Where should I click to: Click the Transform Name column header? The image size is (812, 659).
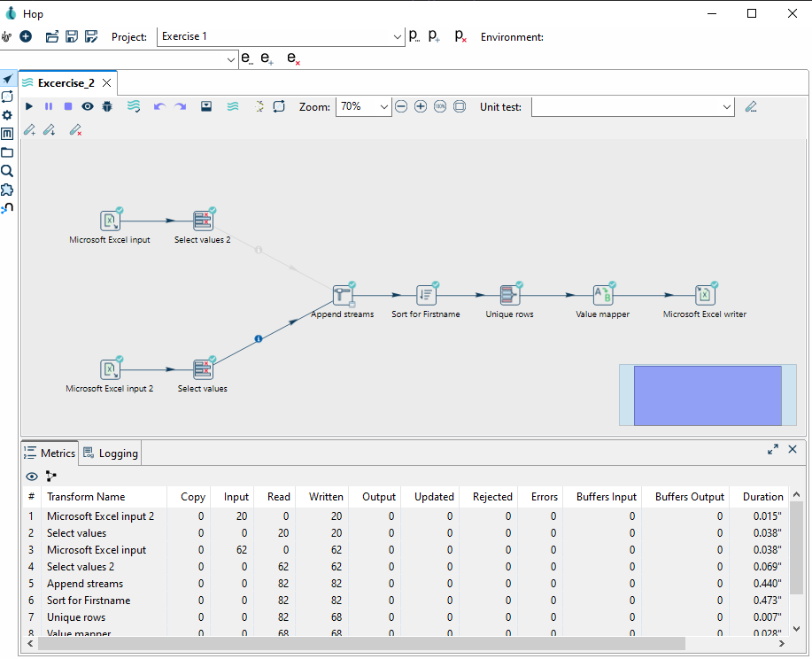click(86, 497)
